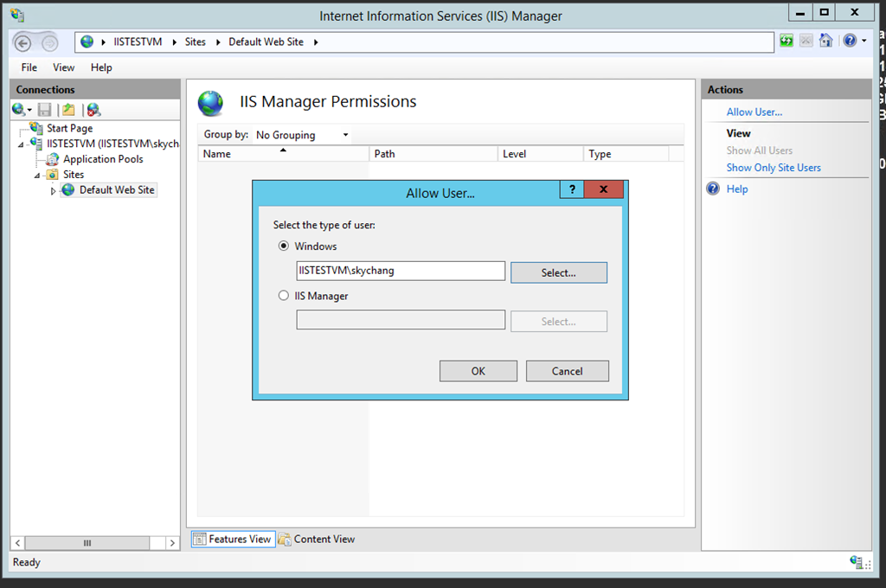Click the question mark button in the Allow User dialog
Screen dimensions: 886x588
click(x=571, y=190)
